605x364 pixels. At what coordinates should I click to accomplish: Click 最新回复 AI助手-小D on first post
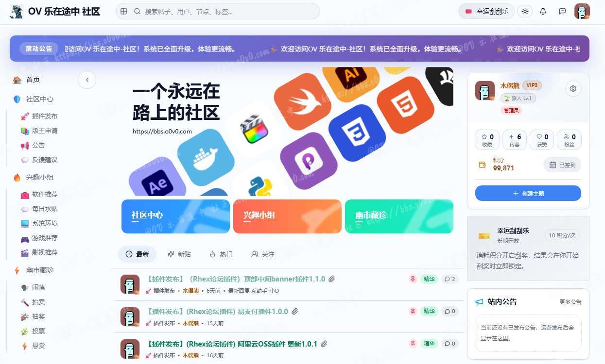[x=254, y=291]
